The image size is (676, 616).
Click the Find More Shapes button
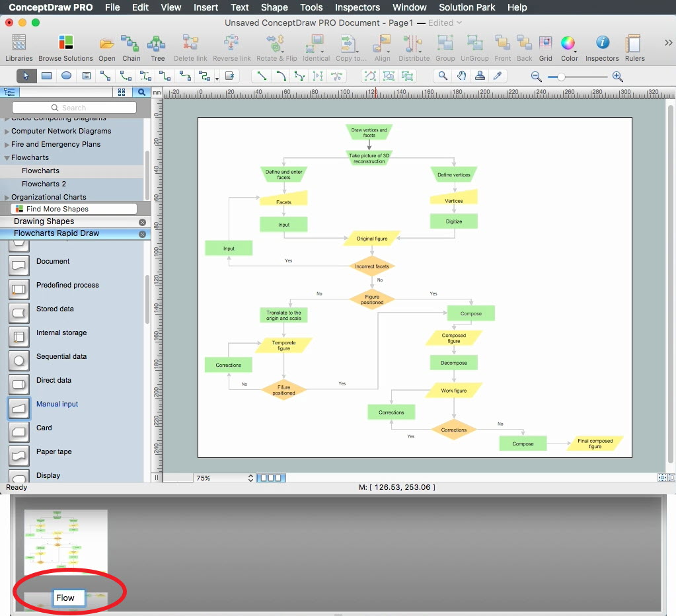74,209
